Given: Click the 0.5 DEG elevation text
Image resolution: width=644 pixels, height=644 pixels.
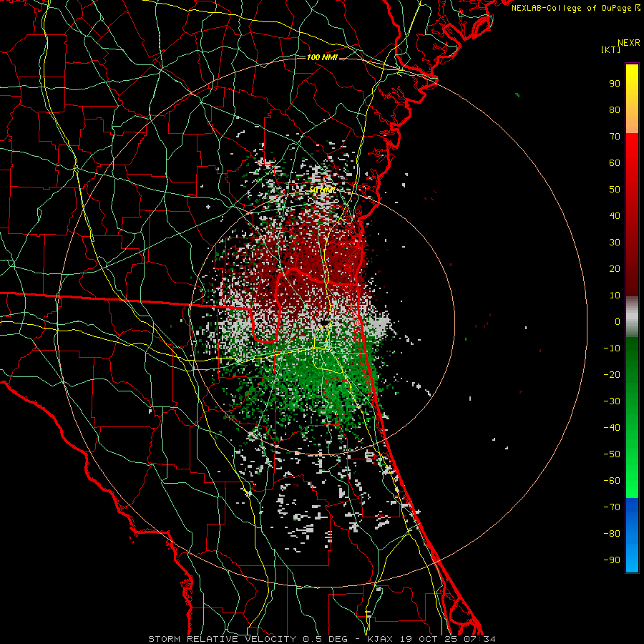Looking at the screenshot, I should pyautogui.click(x=325, y=639).
